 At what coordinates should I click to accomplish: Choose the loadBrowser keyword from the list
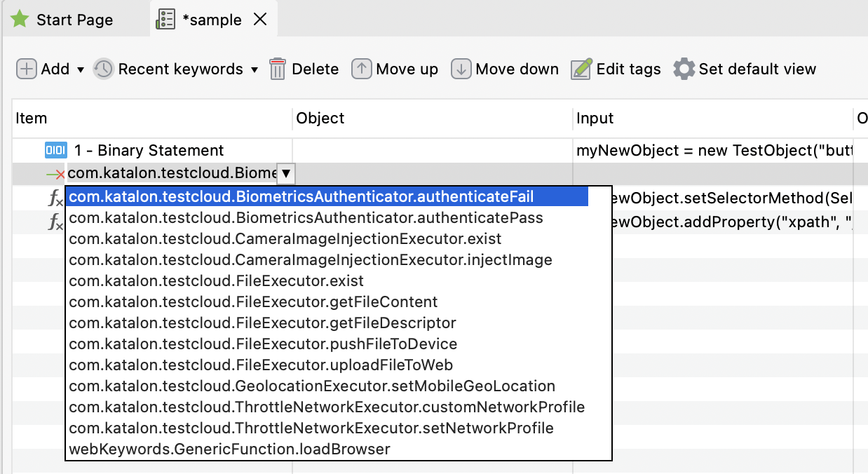click(x=228, y=449)
